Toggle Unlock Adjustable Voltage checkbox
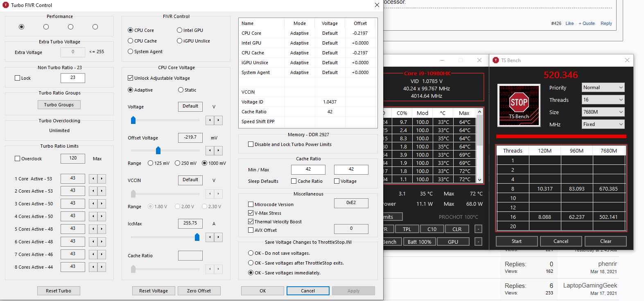Viewport: 644px width, 301px height. click(x=159, y=78)
